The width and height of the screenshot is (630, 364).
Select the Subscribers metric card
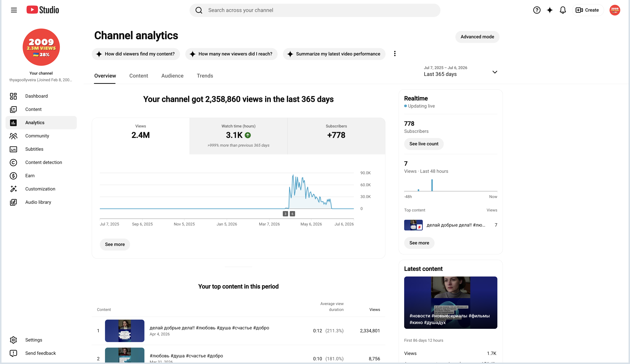336,136
